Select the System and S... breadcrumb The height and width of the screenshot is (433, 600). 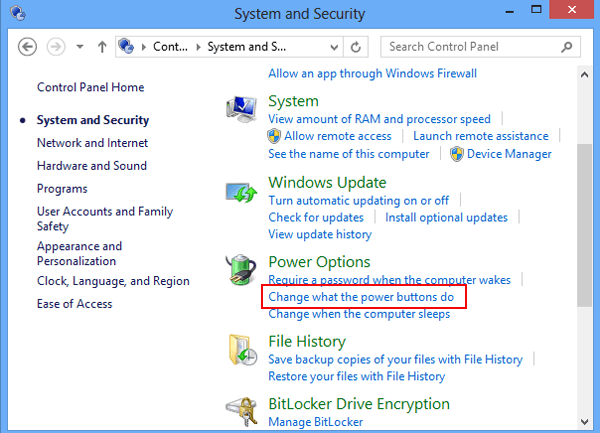coord(246,47)
